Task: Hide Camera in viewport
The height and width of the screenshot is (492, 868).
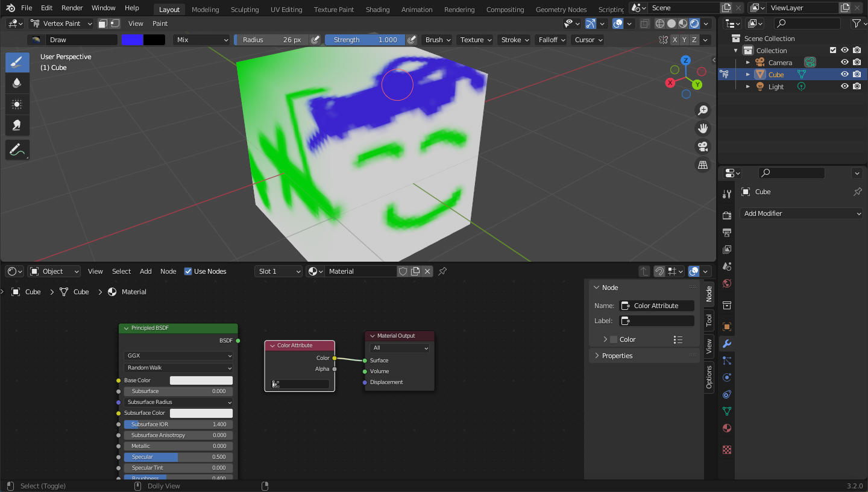Action: (844, 62)
